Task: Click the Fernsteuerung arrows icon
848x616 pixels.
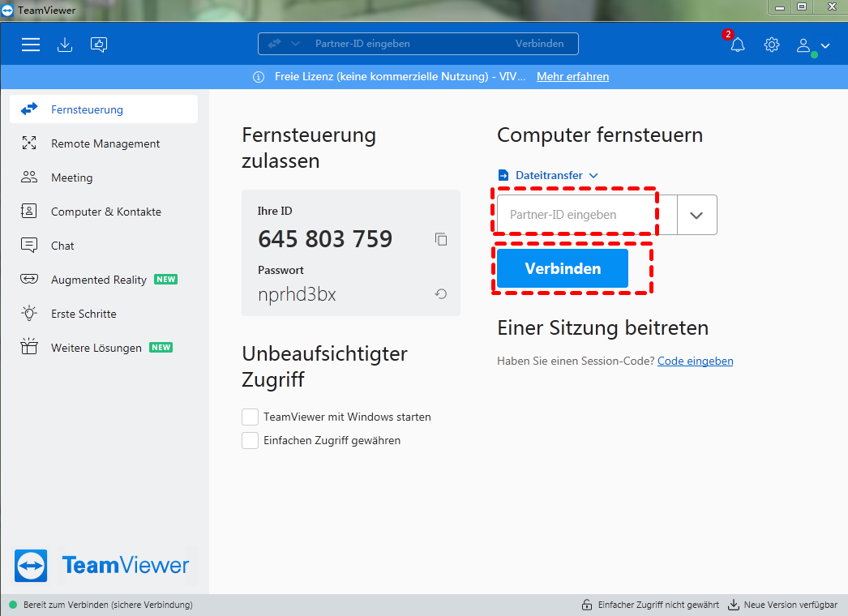Action: (29, 109)
